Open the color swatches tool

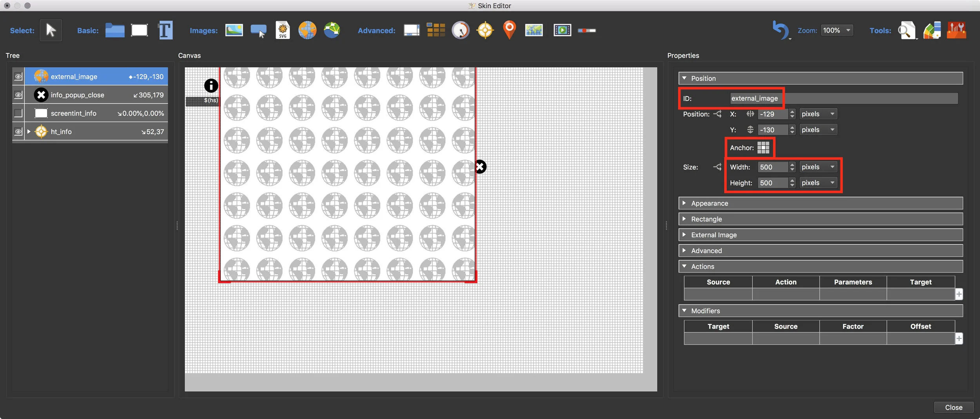coord(932,30)
